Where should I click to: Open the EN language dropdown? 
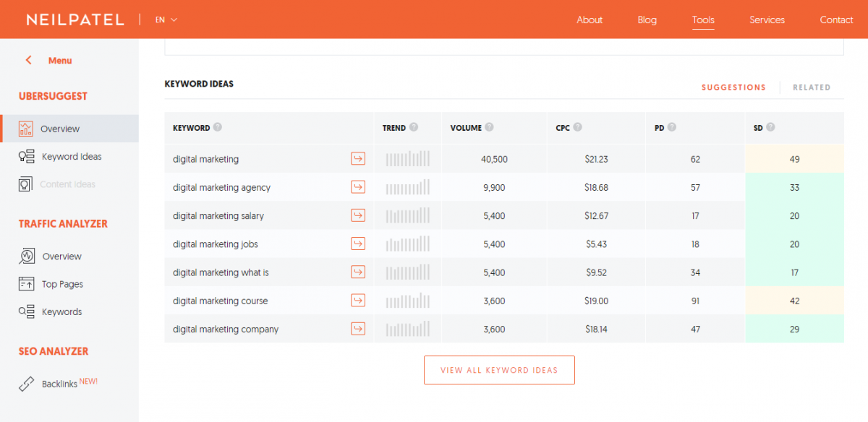[166, 20]
